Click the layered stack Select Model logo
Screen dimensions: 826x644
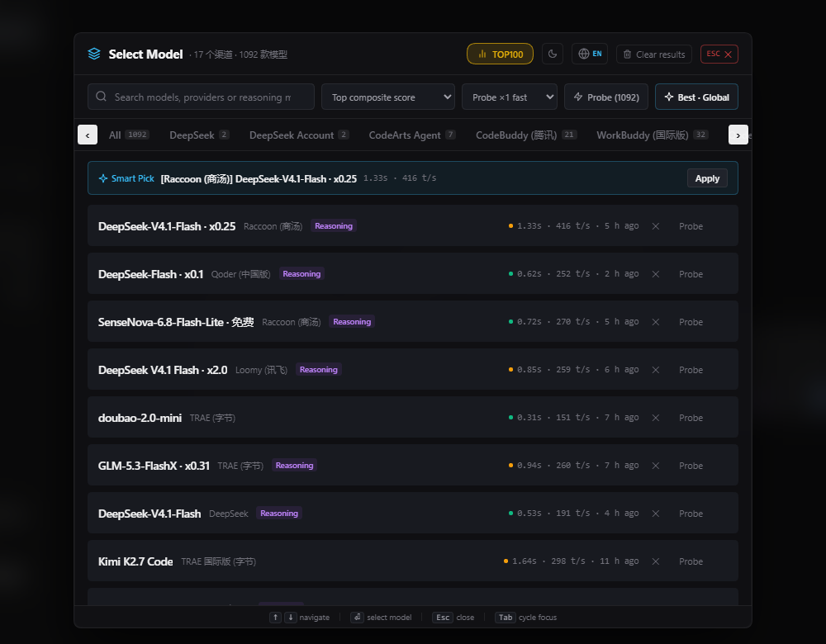click(94, 54)
